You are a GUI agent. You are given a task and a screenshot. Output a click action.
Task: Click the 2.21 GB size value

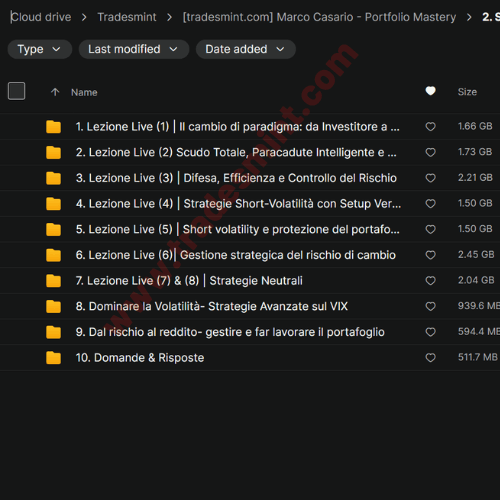tap(475, 178)
